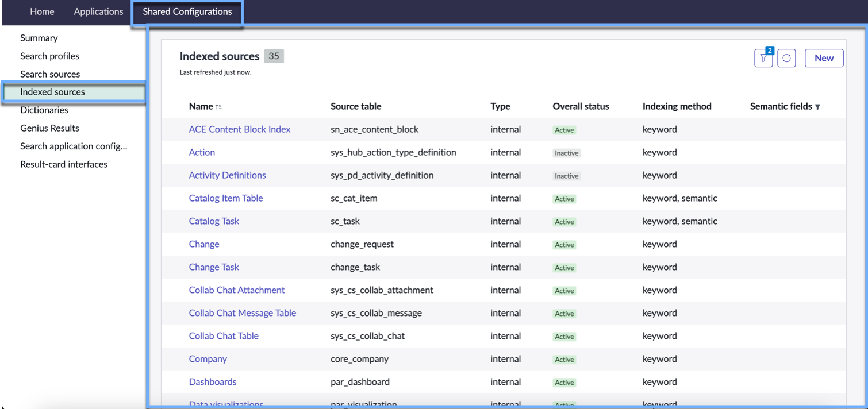Click the change_task cell

[x=355, y=267]
